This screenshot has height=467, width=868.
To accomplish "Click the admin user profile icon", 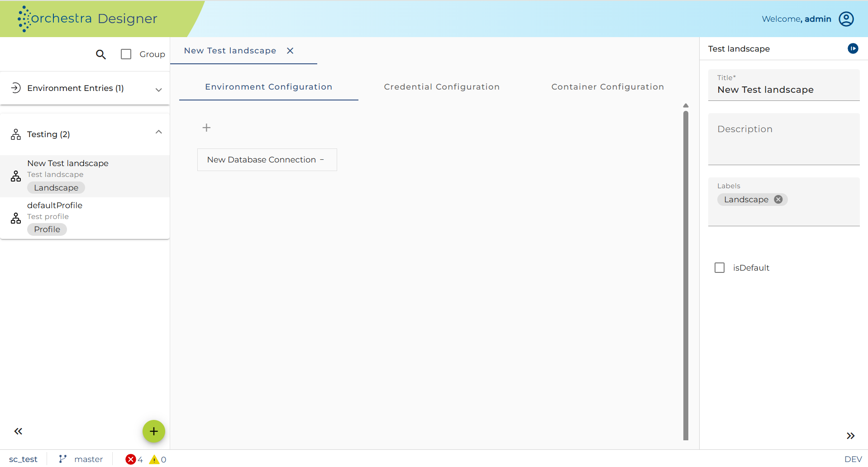I will point(846,19).
